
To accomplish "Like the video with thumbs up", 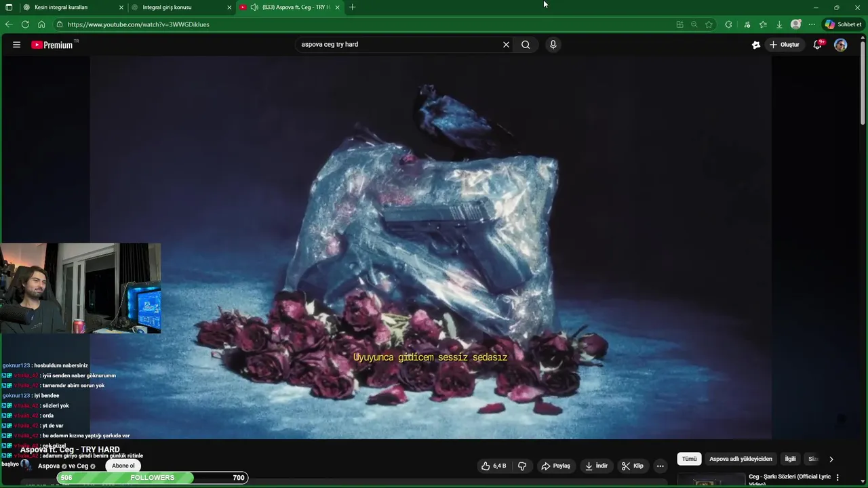I will pos(494,466).
